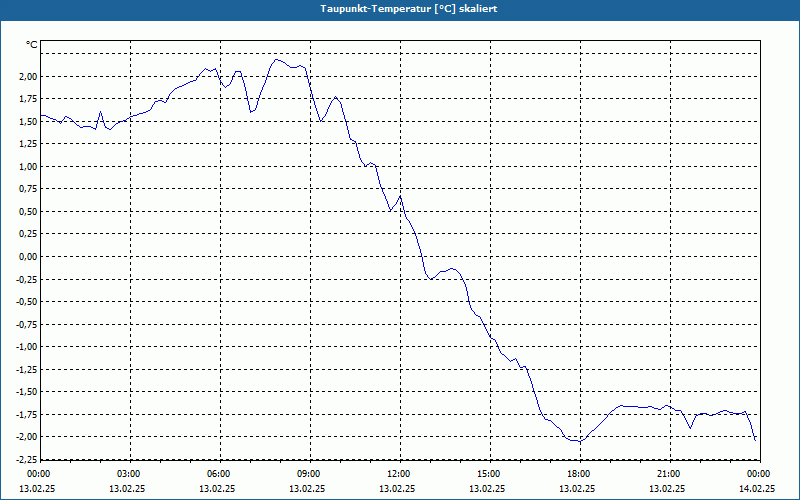The image size is (800, 500).
Task: Click the curve's highest peak before 09:00
Action: (276, 60)
